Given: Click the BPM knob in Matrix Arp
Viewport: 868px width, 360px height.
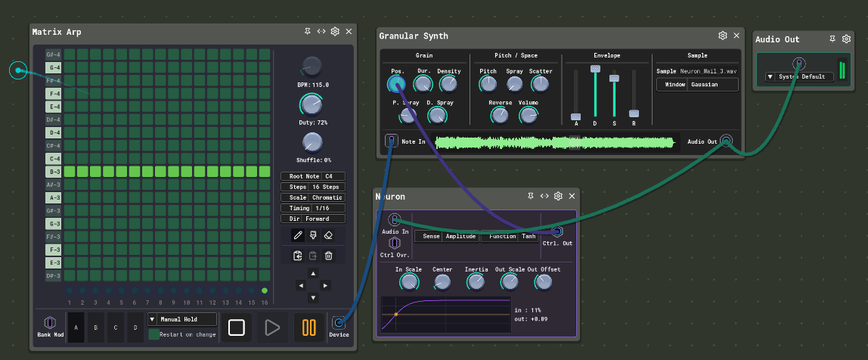Looking at the screenshot, I should [x=312, y=67].
